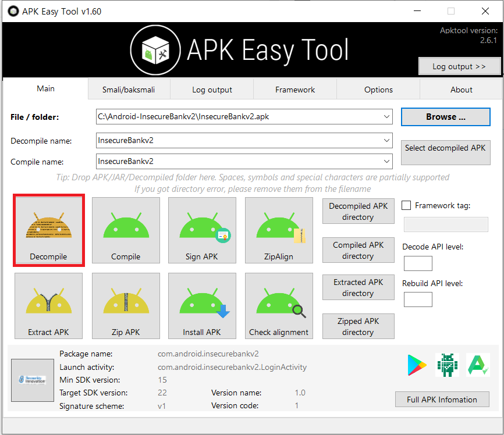The image size is (504, 435).
Task: Switch to the Smali/baksmali tab
Action: click(129, 90)
